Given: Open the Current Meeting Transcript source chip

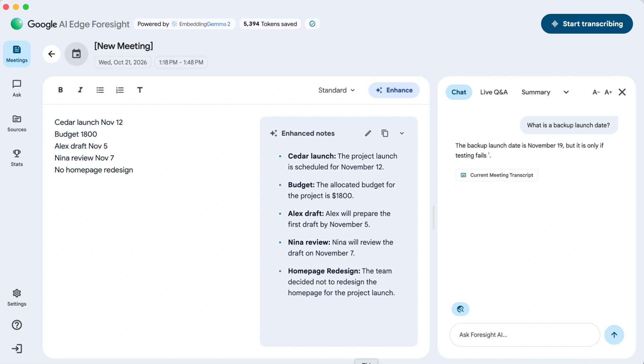Looking at the screenshot, I should (x=497, y=175).
